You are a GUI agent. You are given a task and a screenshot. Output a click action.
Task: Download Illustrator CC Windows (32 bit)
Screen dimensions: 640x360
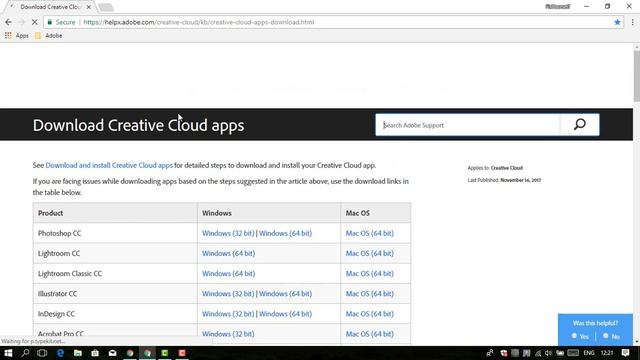click(228, 293)
